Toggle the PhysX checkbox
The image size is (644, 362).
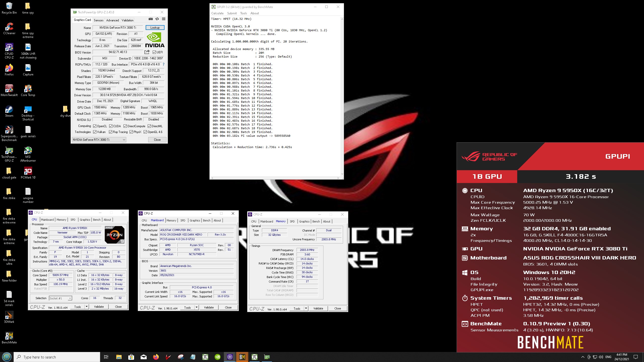[x=131, y=132]
